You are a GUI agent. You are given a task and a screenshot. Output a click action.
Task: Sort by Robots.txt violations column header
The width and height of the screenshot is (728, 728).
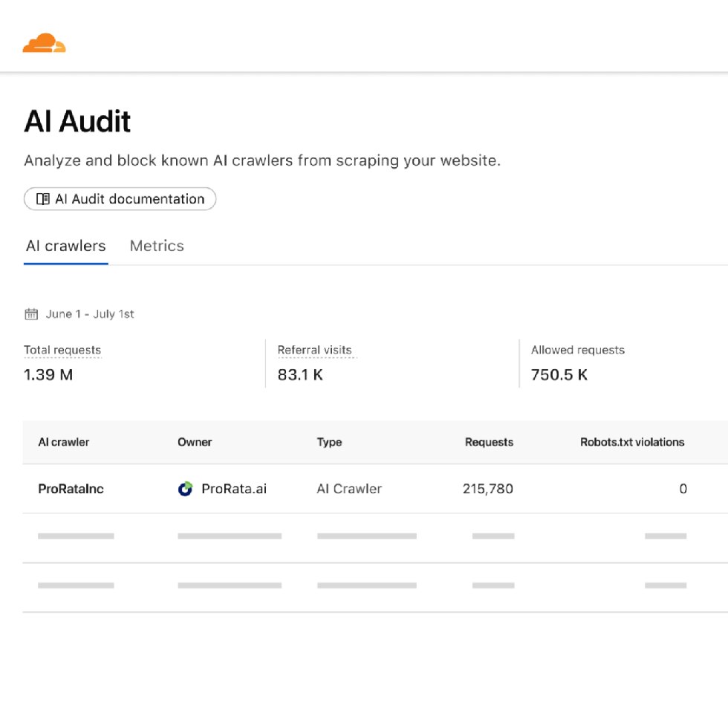tap(632, 442)
